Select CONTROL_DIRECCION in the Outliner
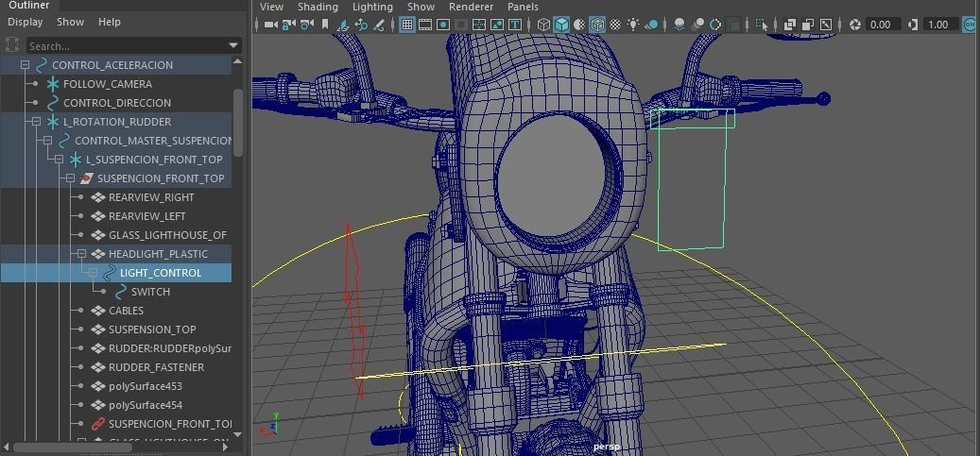This screenshot has width=980, height=456. pyautogui.click(x=117, y=103)
